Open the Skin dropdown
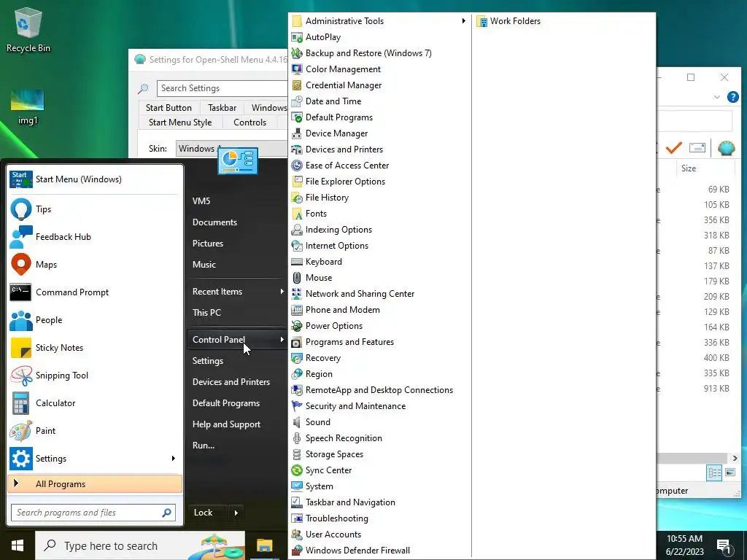 (x=231, y=149)
